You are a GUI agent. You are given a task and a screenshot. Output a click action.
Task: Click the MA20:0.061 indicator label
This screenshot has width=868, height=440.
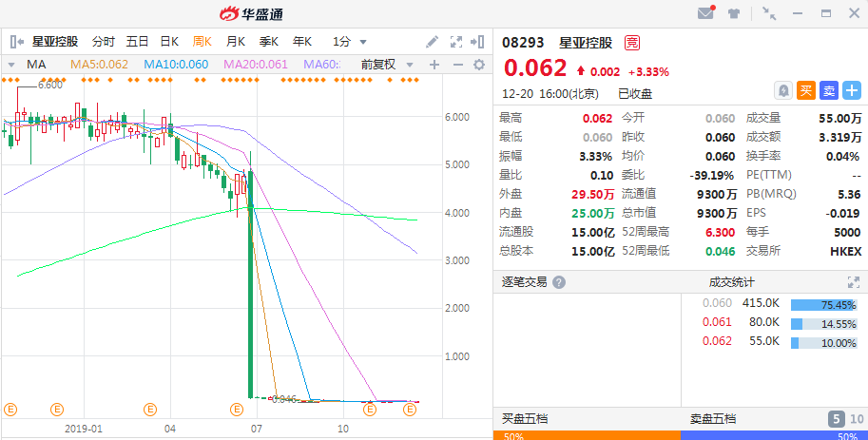click(x=256, y=65)
